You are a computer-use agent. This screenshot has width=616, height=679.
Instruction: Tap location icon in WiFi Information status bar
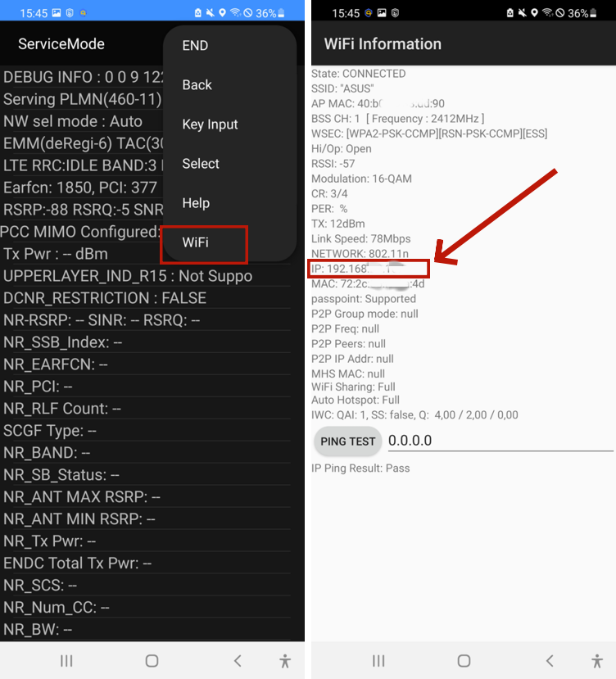click(x=535, y=13)
